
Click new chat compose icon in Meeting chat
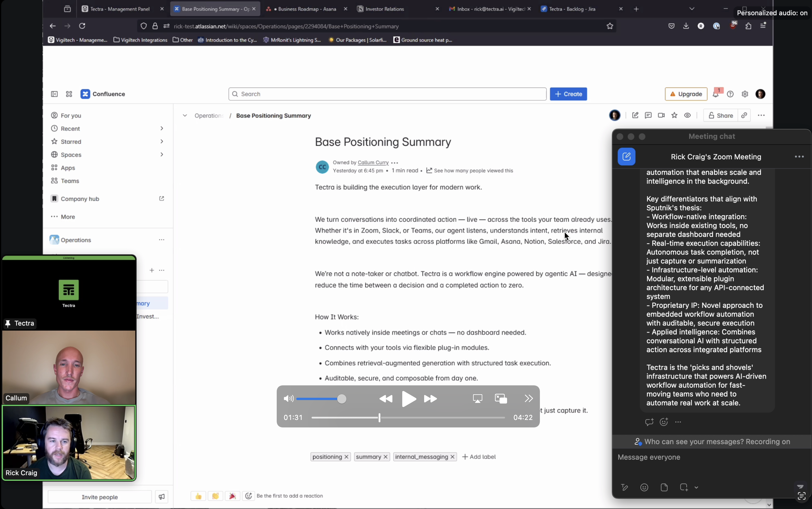click(x=626, y=157)
